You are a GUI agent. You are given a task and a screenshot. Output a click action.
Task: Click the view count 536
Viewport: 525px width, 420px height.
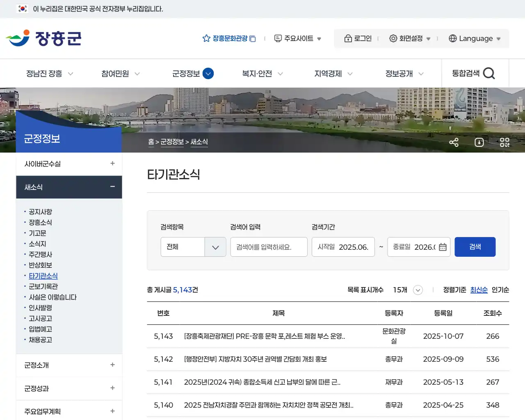pyautogui.click(x=493, y=359)
